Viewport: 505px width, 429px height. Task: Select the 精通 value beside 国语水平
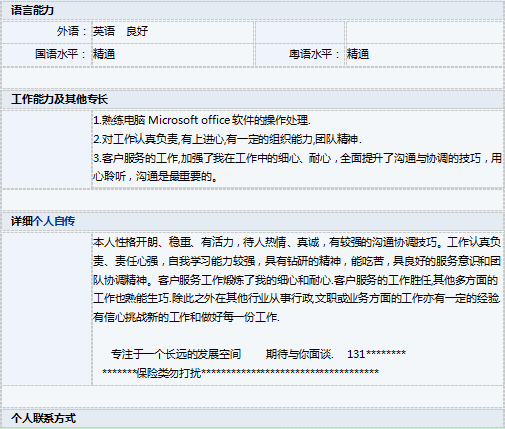click(x=104, y=54)
